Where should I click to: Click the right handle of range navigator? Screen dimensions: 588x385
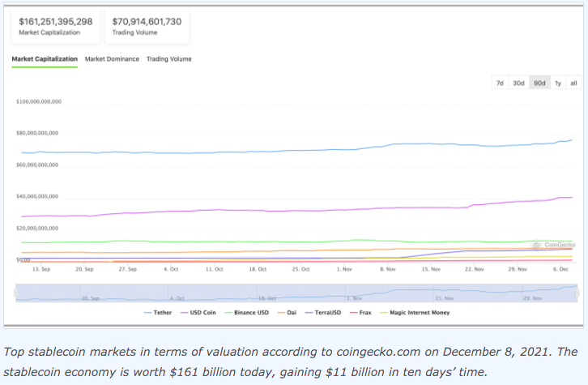[578, 292]
